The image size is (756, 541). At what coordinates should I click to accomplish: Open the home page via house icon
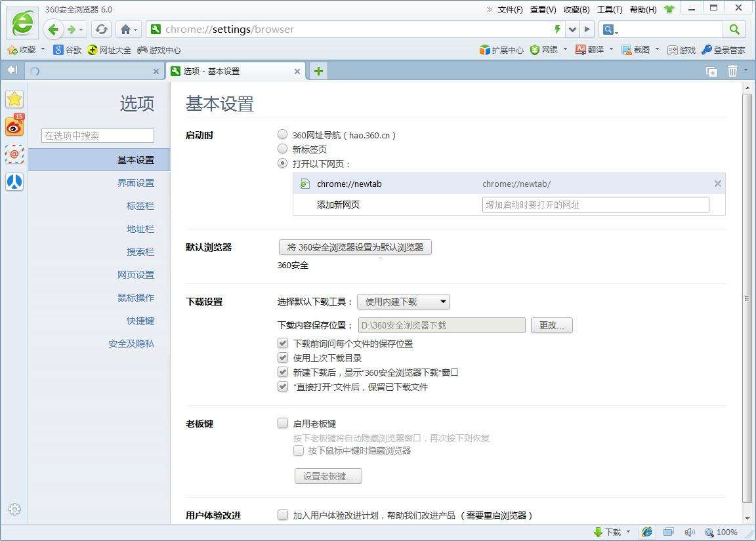tap(125, 30)
